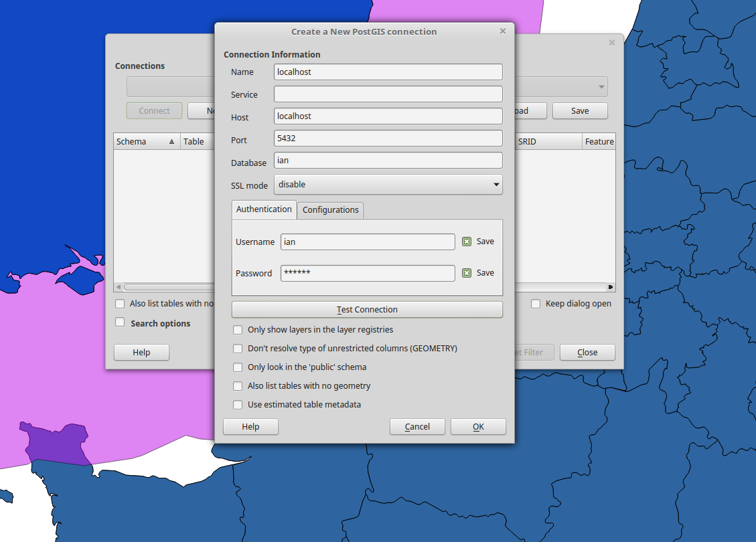The width and height of the screenshot is (756, 542).
Task: Click the Password input field
Action: 368,273
